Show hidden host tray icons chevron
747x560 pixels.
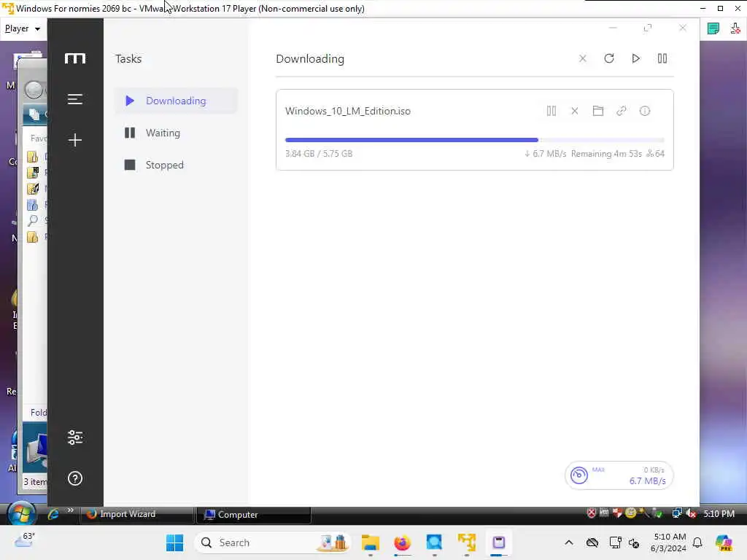pos(569,542)
